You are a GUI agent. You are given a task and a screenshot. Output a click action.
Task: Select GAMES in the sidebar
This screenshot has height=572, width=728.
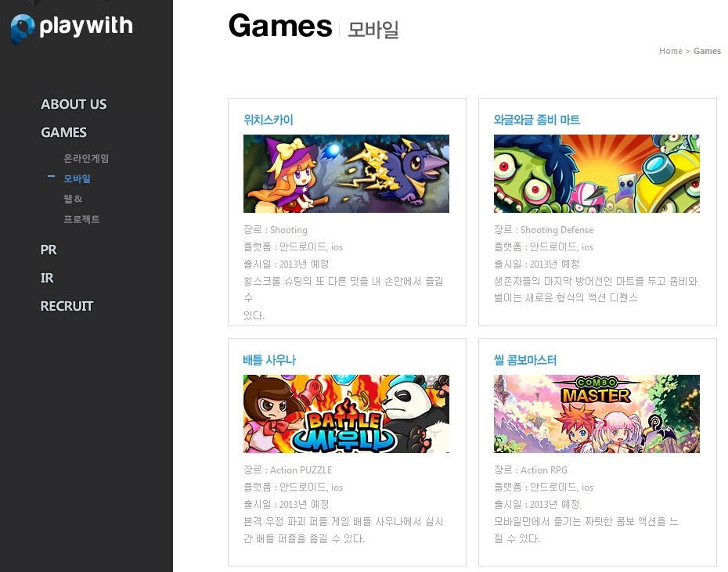63,132
